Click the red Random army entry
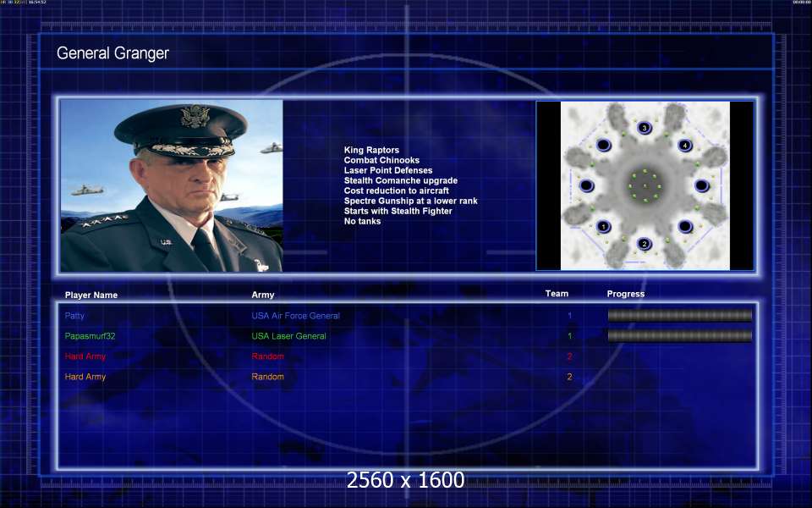The height and width of the screenshot is (508, 812). coord(268,356)
